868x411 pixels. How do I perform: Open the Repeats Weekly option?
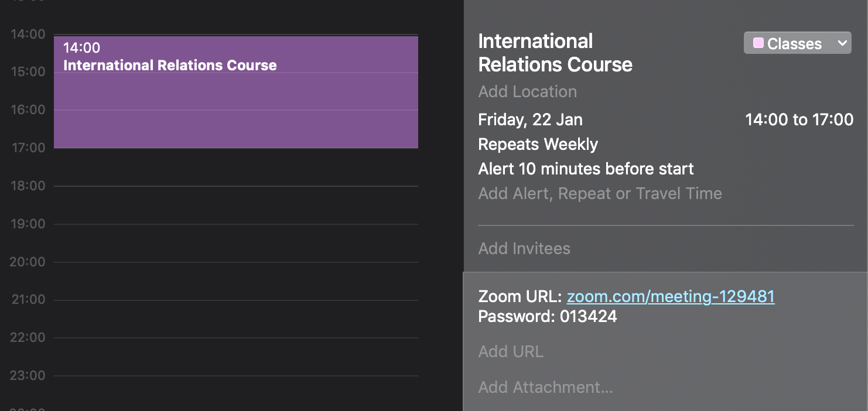(x=538, y=145)
